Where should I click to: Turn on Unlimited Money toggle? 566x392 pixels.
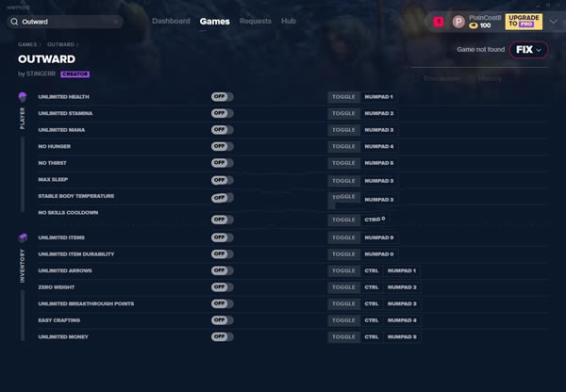pos(222,336)
